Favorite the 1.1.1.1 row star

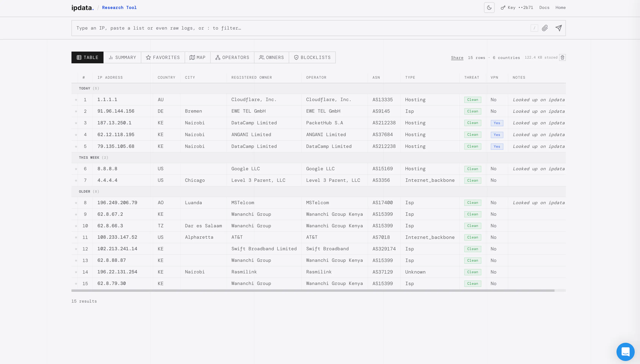[x=76, y=100]
